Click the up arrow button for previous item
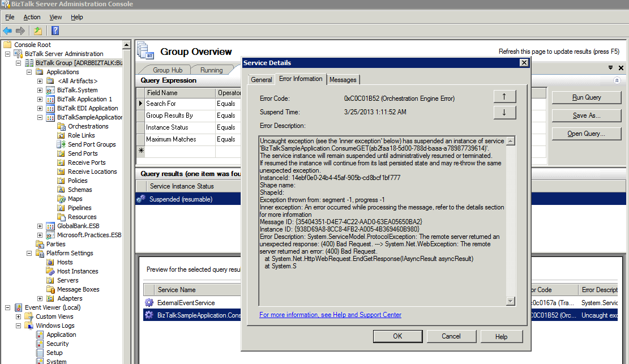The width and height of the screenshot is (629, 364). pyautogui.click(x=504, y=96)
